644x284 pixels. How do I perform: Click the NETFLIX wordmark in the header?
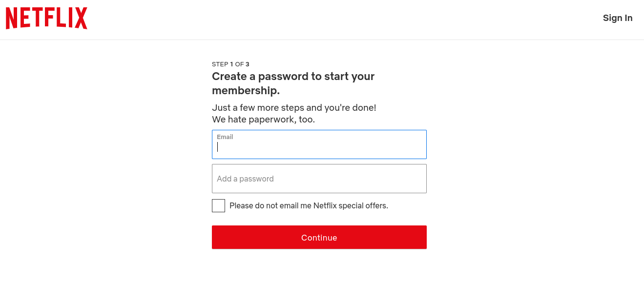click(x=46, y=18)
